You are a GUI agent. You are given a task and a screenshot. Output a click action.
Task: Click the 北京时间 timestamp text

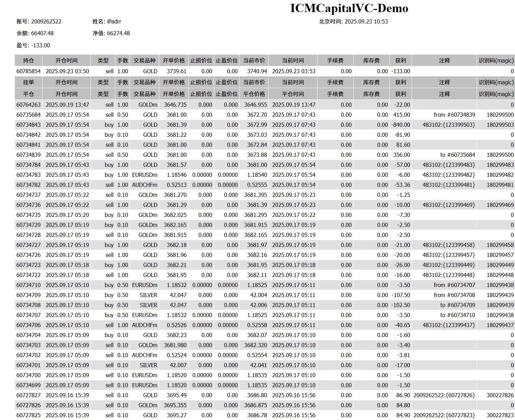(353, 21)
